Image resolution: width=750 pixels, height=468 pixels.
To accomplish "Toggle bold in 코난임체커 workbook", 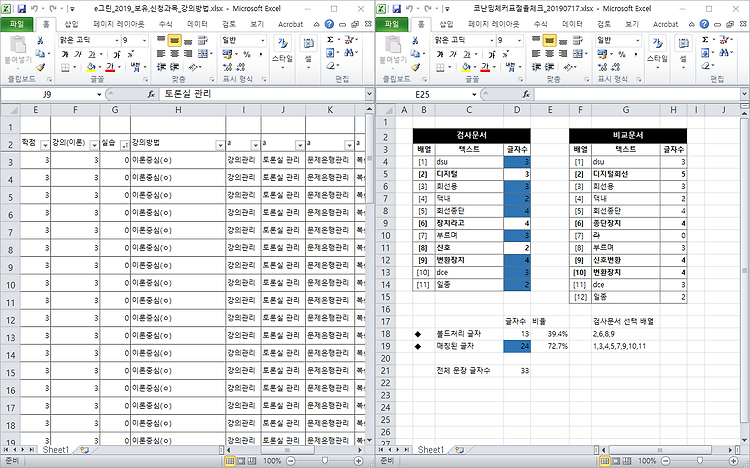I will [440, 55].
